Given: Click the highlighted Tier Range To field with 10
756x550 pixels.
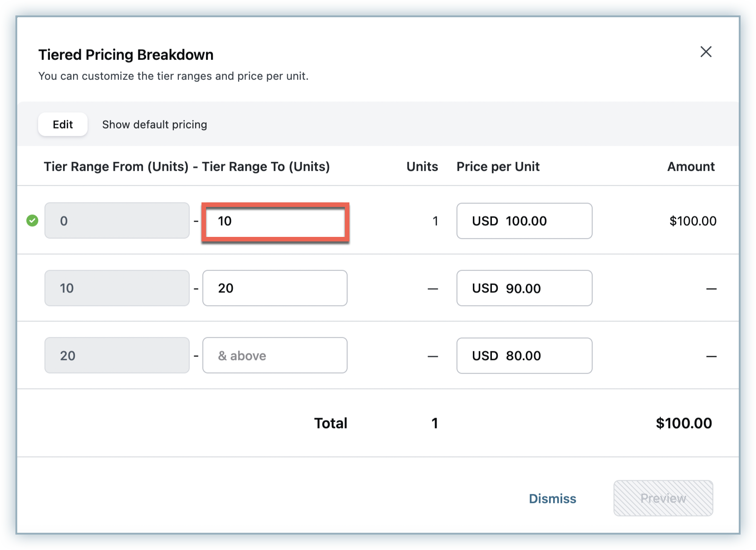Looking at the screenshot, I should click(x=275, y=221).
